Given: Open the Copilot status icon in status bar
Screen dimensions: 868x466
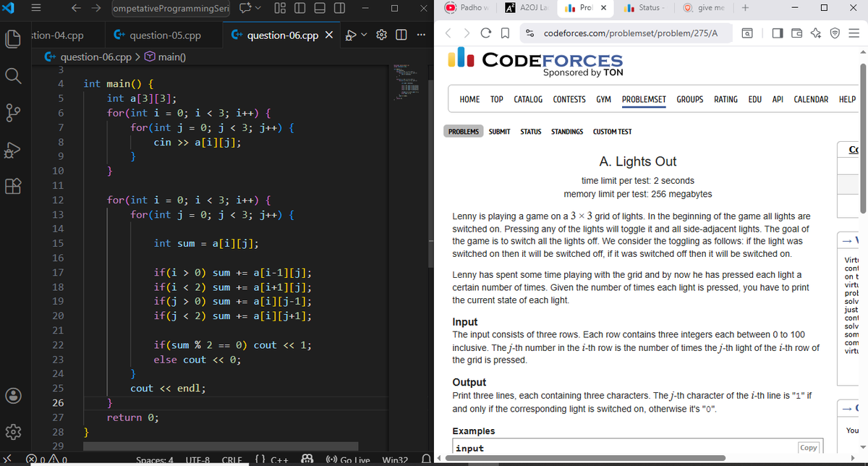Looking at the screenshot, I should pyautogui.click(x=306, y=459).
